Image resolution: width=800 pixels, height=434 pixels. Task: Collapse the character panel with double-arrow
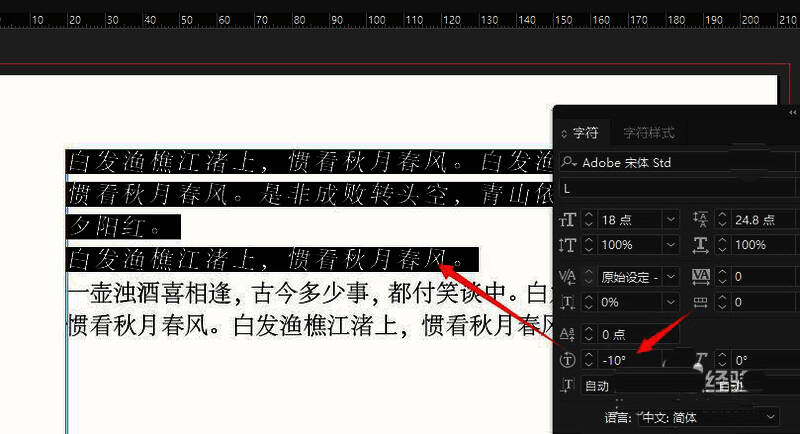tap(792, 112)
